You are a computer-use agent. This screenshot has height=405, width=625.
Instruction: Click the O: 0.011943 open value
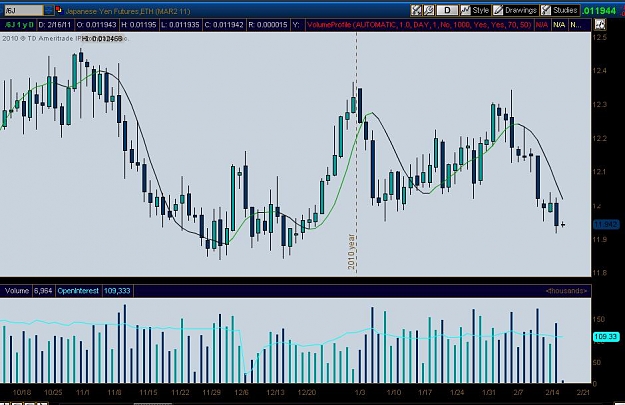[x=96, y=25]
